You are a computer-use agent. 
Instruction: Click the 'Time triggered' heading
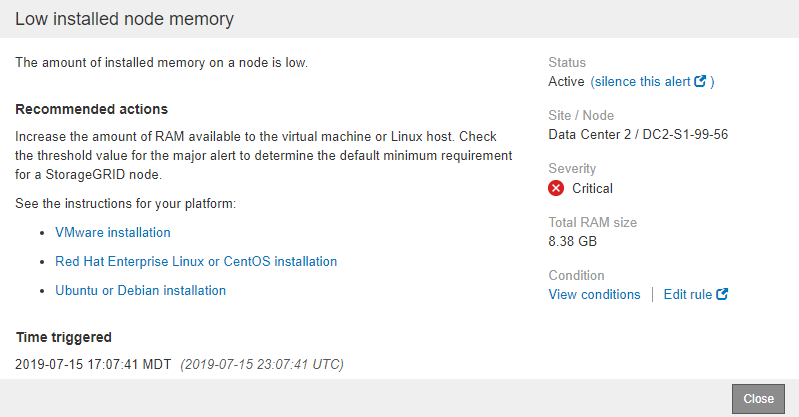[63, 337]
